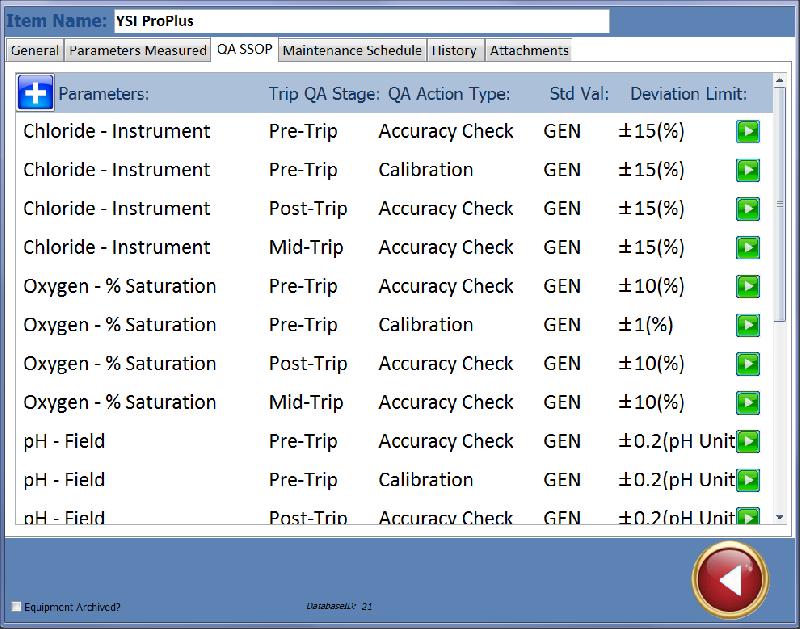Open Chloride Post-Trip Accuracy Check green arrow
This screenshot has height=629, width=800.
tap(748, 209)
